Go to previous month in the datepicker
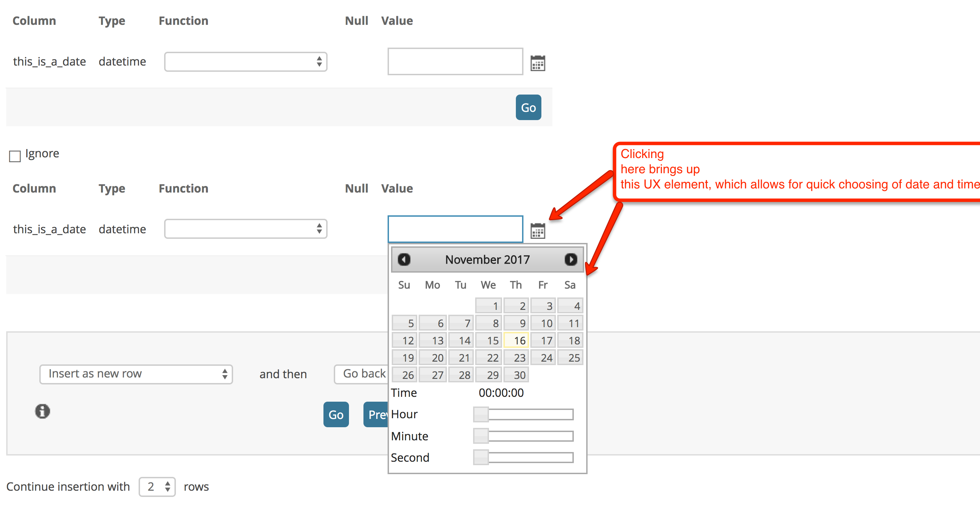 point(404,259)
